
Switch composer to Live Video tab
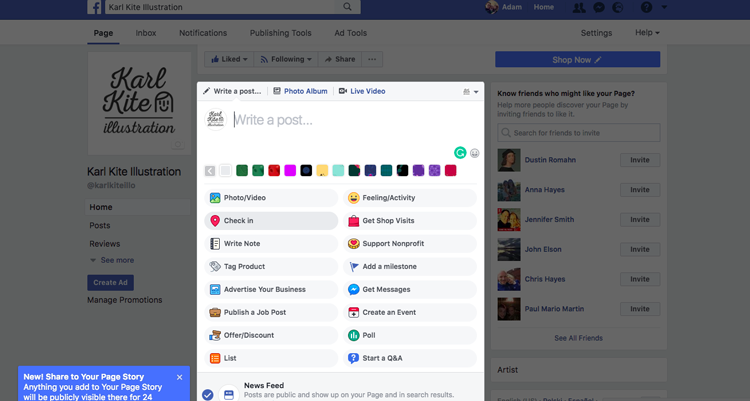[x=362, y=91]
